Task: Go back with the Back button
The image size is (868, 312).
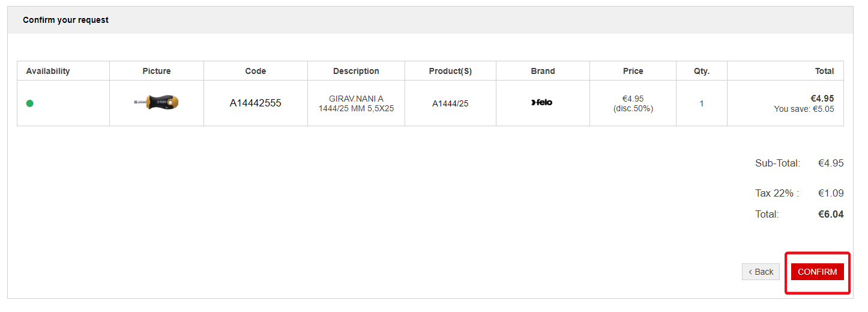Action: click(761, 272)
